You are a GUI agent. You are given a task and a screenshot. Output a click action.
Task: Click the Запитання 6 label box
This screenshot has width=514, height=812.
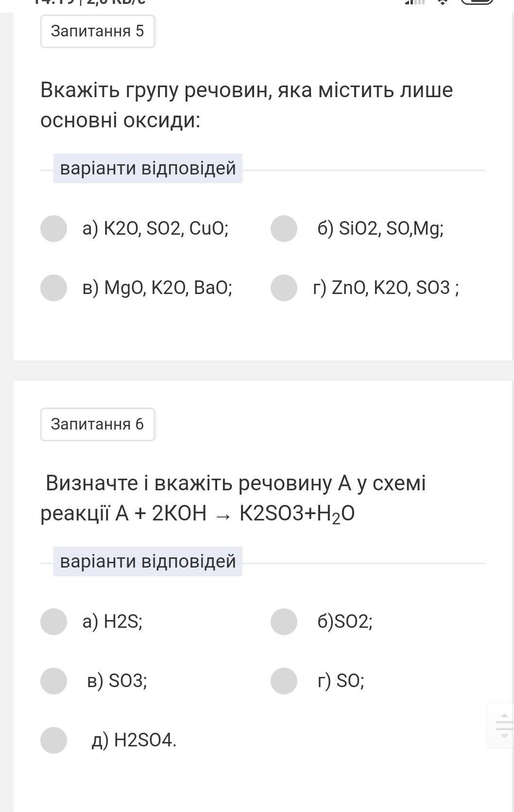pyautogui.click(x=97, y=424)
